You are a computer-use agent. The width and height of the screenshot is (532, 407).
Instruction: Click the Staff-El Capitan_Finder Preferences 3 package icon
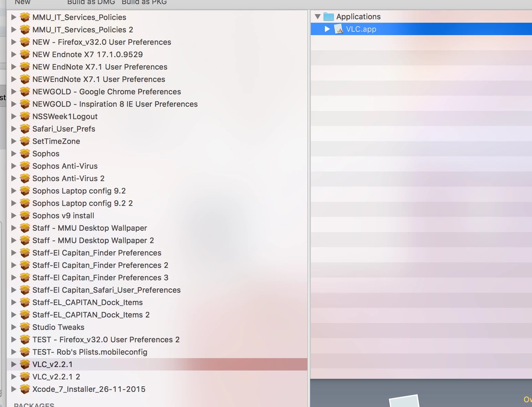click(x=25, y=278)
